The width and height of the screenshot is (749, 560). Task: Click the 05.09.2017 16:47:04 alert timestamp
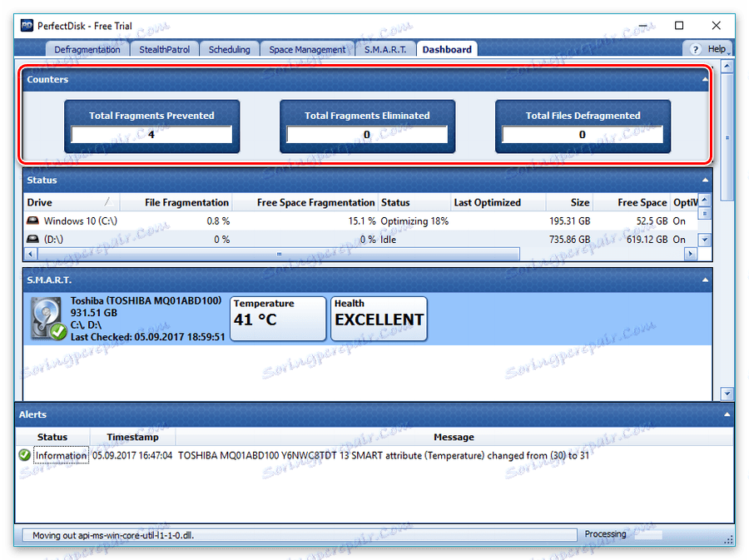point(132,455)
